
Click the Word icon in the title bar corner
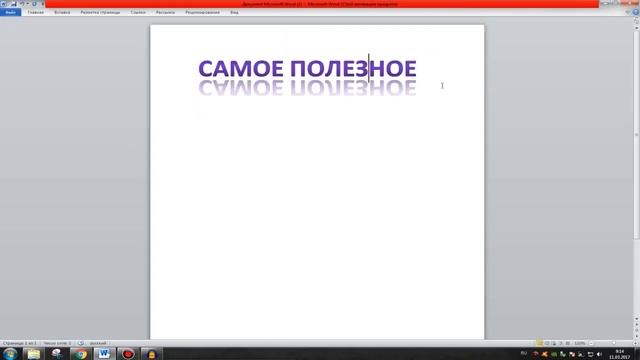(4, 4)
